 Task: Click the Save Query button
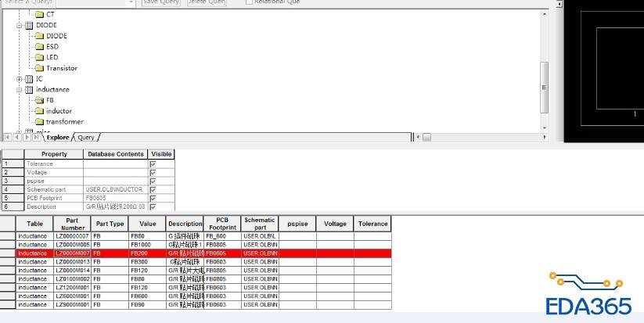[161, 2]
